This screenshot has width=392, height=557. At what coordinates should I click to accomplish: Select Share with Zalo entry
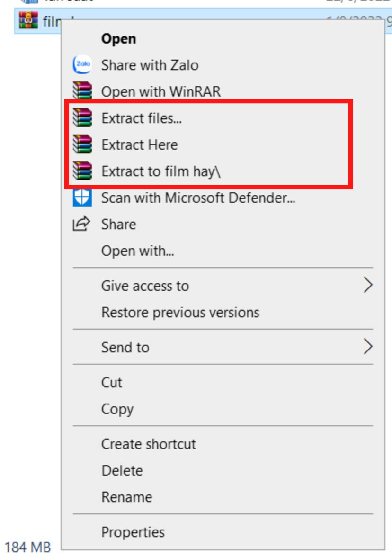[x=150, y=65]
